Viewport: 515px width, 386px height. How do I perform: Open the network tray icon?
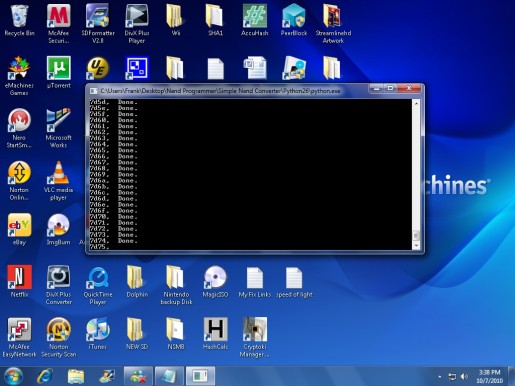[x=452, y=377]
